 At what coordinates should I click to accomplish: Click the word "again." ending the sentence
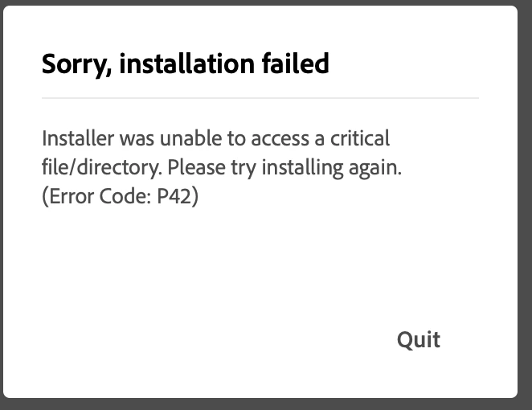coord(375,169)
